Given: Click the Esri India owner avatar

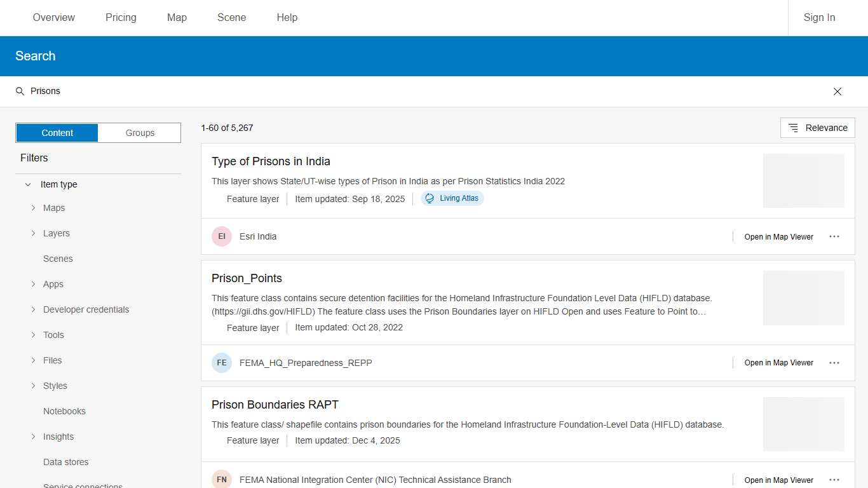Looking at the screenshot, I should pyautogui.click(x=222, y=236).
